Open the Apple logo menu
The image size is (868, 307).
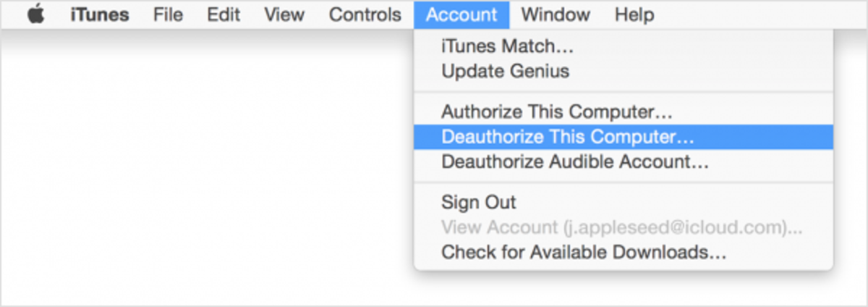36,14
